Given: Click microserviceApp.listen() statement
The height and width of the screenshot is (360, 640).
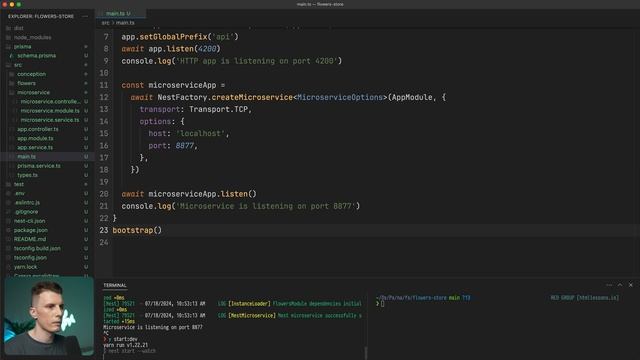Looking at the screenshot, I should [189, 194].
